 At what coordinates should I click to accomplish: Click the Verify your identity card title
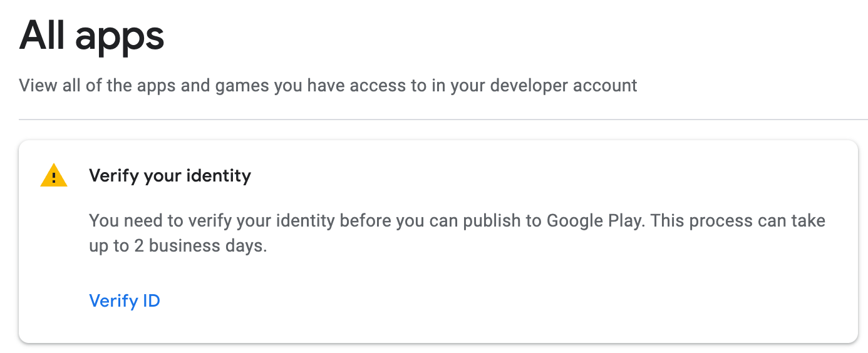coord(170,176)
